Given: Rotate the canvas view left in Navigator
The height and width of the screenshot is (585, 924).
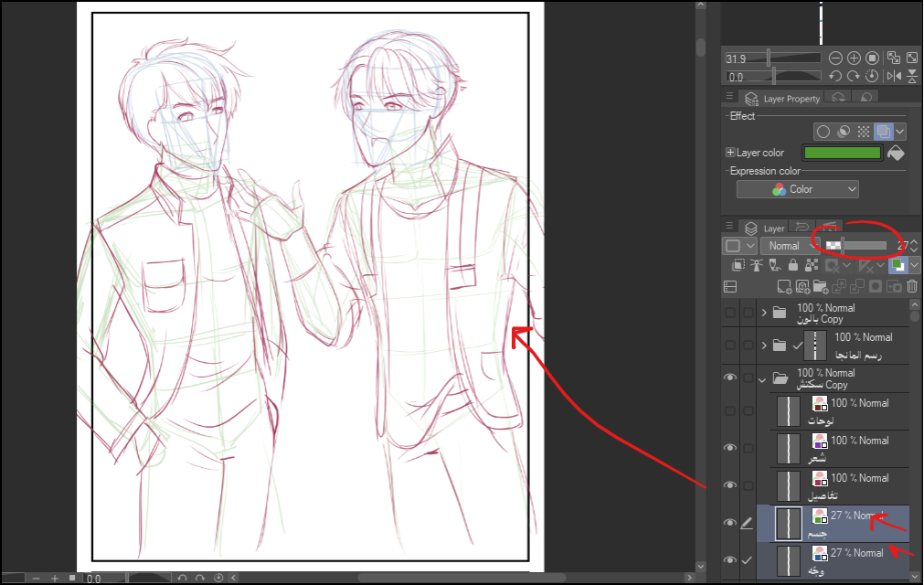Looking at the screenshot, I should [x=836, y=77].
